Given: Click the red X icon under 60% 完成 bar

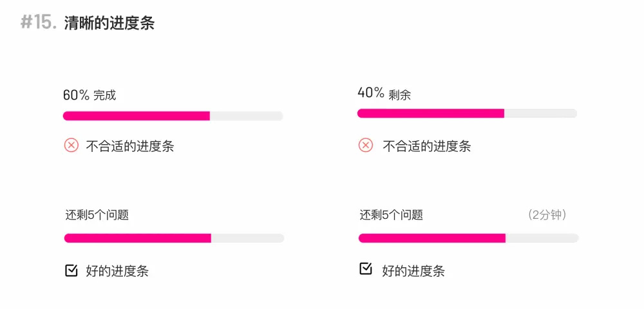Looking at the screenshot, I should pyautogui.click(x=71, y=145).
